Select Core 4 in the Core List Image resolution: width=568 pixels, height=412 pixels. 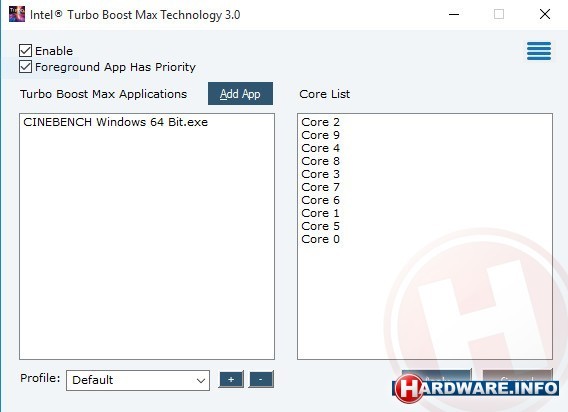click(321, 148)
